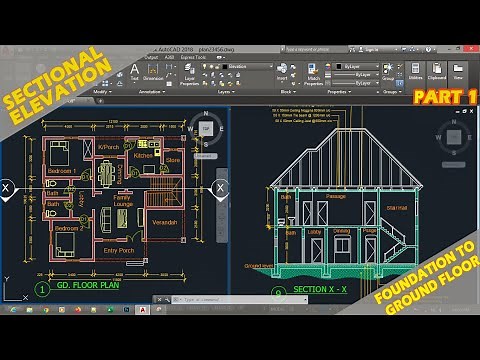This screenshot has width=480, height=360.
Task: Click the Leader tool icon
Action: pyautogui.click(x=169, y=75)
